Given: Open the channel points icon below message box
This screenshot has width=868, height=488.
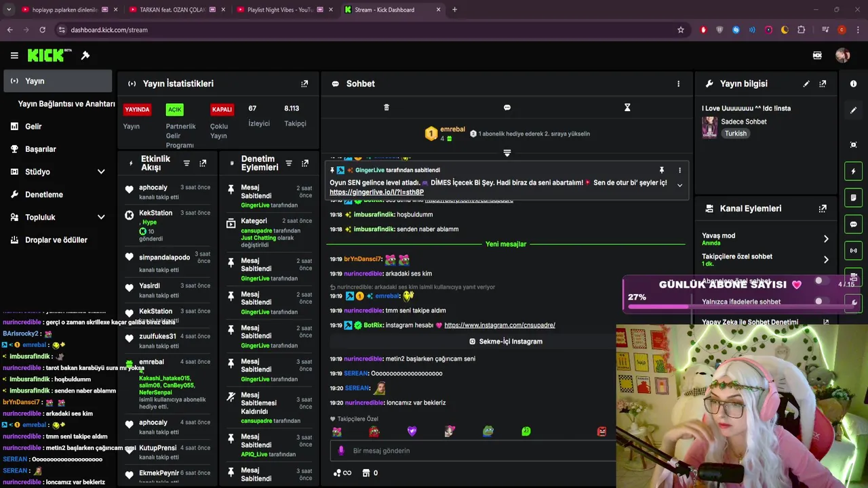Looking at the screenshot, I should pyautogui.click(x=342, y=472).
